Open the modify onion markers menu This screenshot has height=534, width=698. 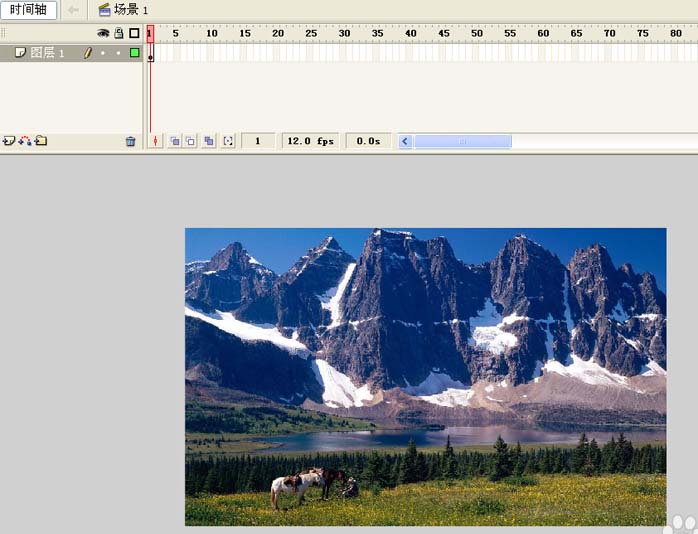coord(228,141)
